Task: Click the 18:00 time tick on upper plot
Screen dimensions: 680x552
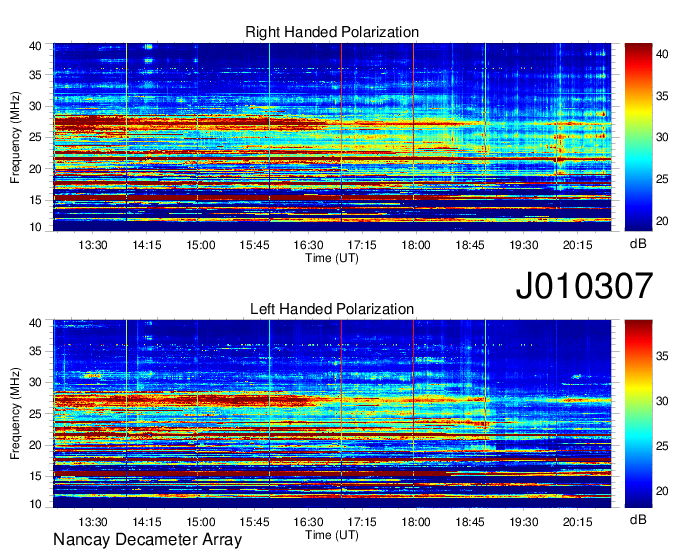Action: [x=416, y=245]
